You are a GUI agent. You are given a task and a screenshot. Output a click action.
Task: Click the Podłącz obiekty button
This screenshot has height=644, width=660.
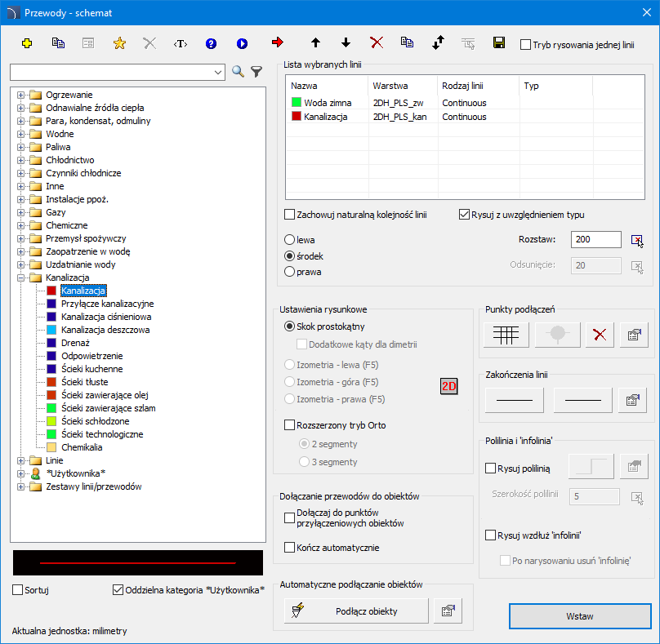tap(356, 611)
